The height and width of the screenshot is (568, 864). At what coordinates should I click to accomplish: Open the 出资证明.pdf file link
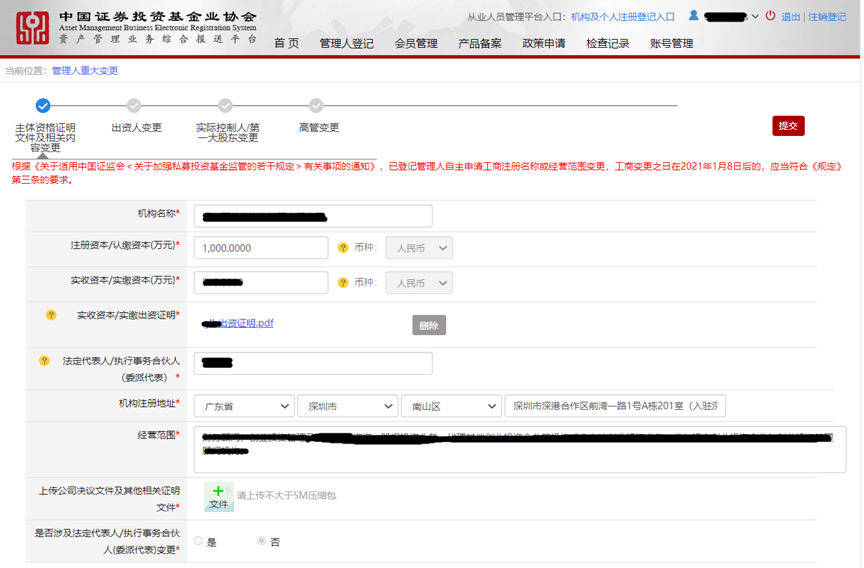[x=238, y=323]
